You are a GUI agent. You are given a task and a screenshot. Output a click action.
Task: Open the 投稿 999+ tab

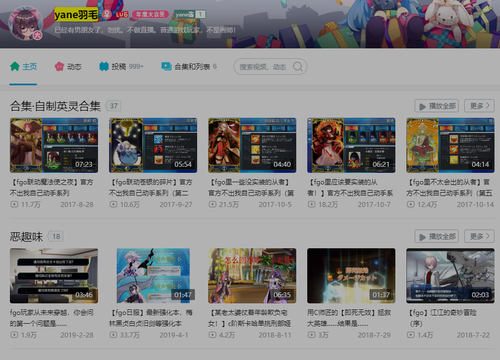click(x=121, y=67)
